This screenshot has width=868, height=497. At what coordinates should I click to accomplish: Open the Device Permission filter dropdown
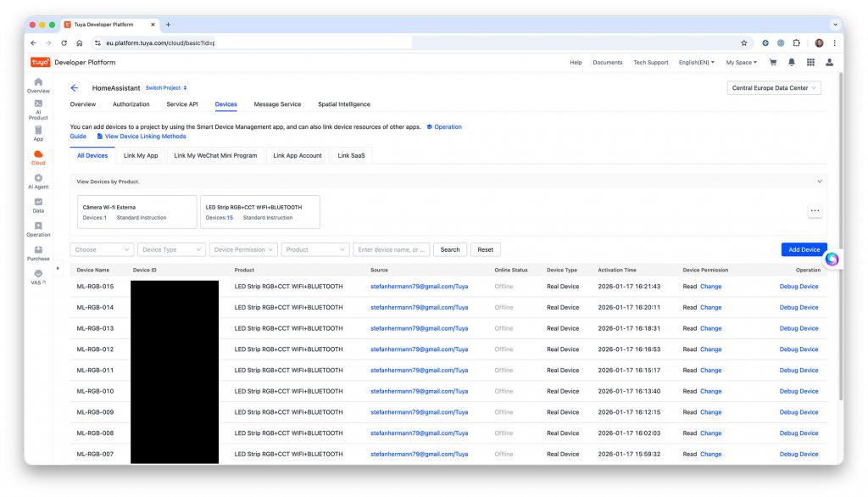click(244, 249)
